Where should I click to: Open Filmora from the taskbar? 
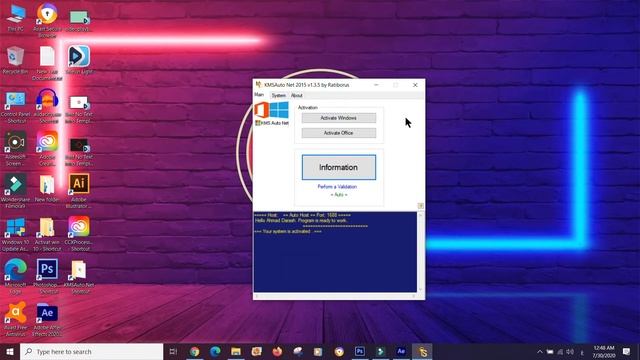(380, 351)
